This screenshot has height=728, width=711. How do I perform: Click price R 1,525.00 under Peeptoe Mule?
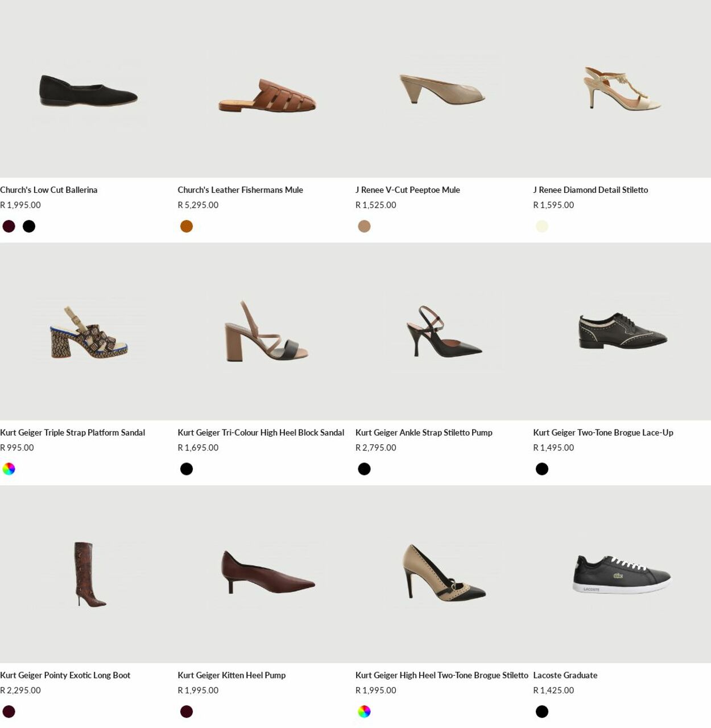(376, 205)
